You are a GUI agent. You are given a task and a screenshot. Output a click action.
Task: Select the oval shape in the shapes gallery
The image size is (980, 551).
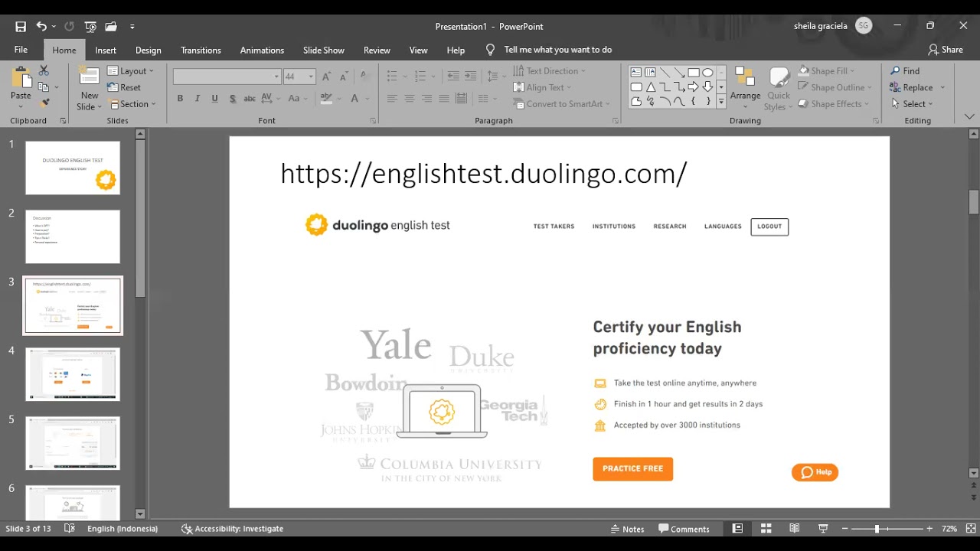click(x=708, y=72)
